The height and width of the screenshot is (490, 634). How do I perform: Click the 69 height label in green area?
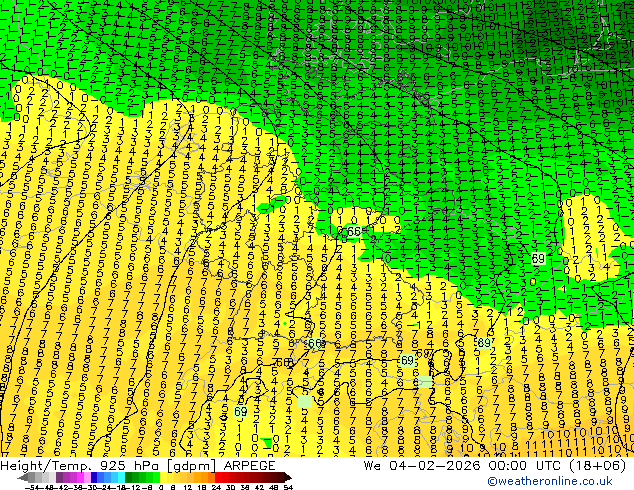point(538,258)
